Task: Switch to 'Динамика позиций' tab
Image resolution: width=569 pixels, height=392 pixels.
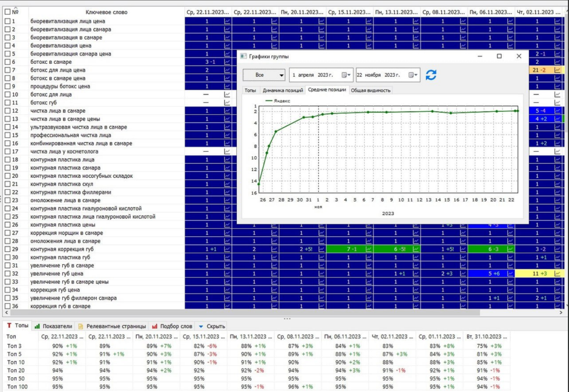Action: pos(283,90)
